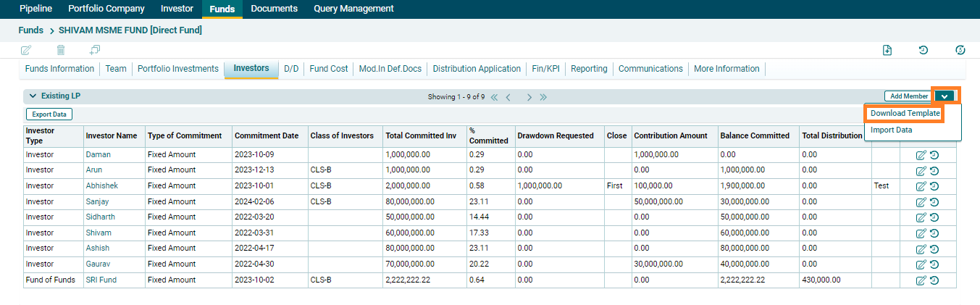This screenshot has height=305, width=980.
Task: Choose Download Template from dropdown
Action: coord(905,114)
